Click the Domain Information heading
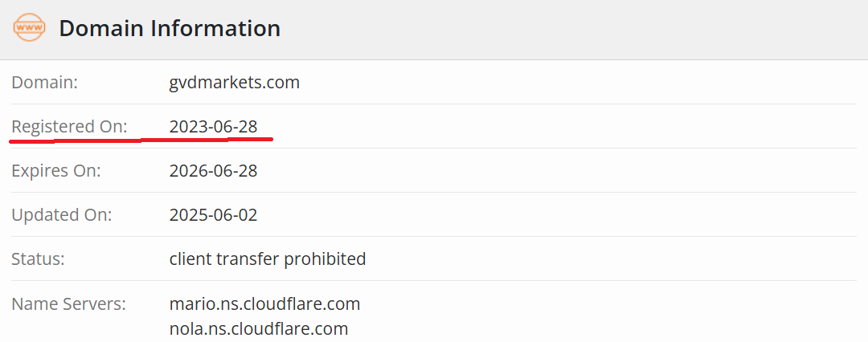Viewport: 868px width, 342px height. coord(170,28)
